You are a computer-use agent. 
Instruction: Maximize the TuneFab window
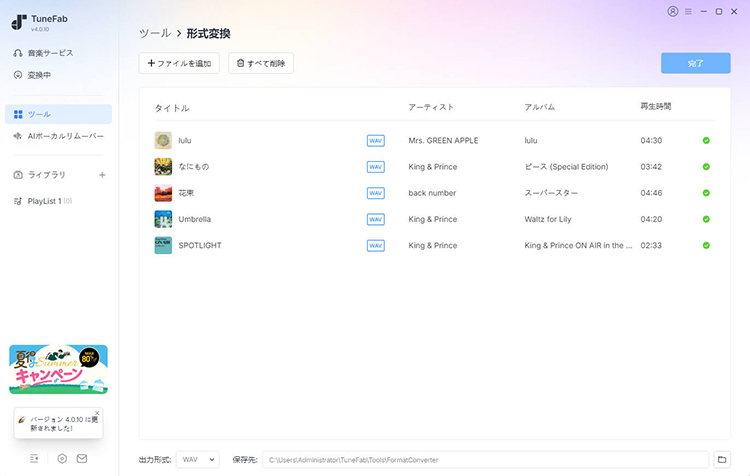pyautogui.click(x=719, y=11)
